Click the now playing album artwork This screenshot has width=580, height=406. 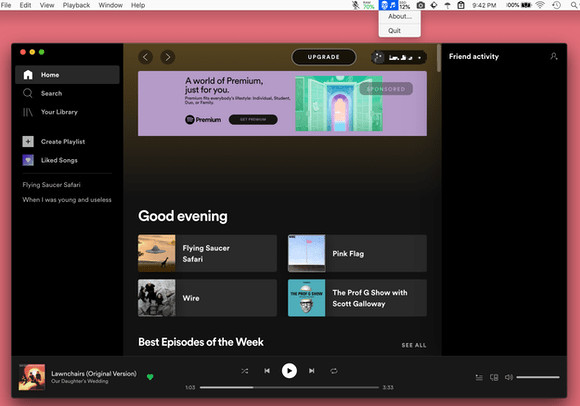click(32, 377)
